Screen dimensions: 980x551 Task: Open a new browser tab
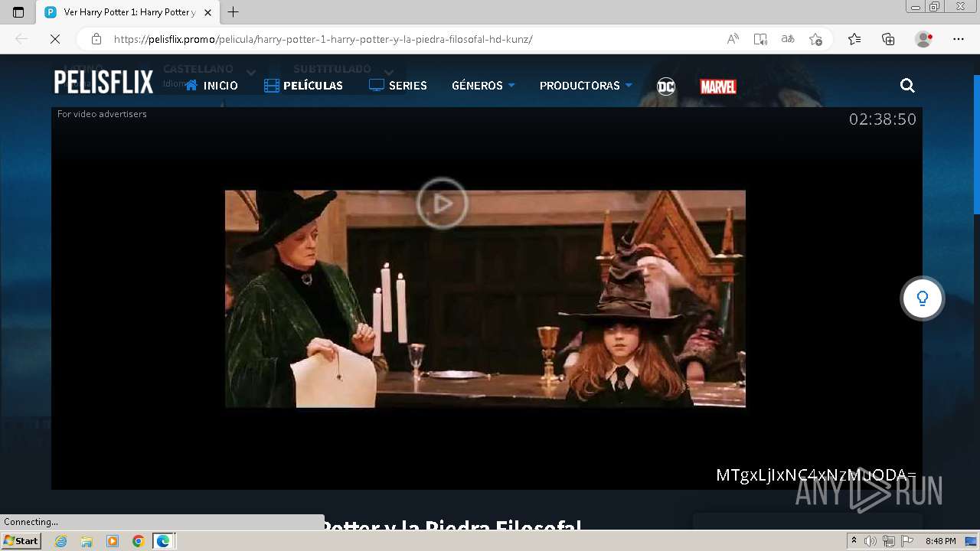(234, 12)
